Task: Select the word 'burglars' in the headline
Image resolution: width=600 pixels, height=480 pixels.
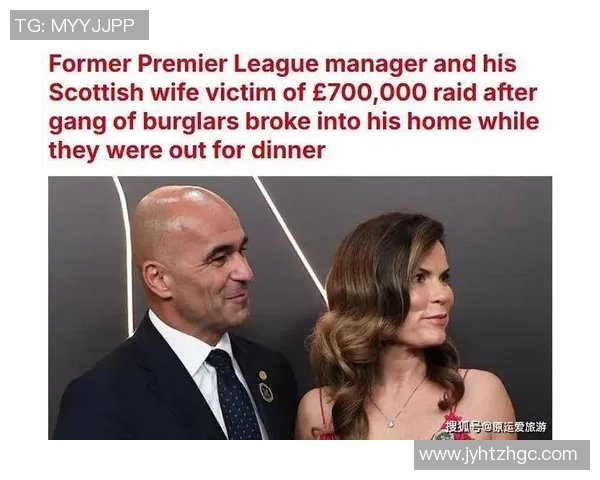Action: pos(191,122)
